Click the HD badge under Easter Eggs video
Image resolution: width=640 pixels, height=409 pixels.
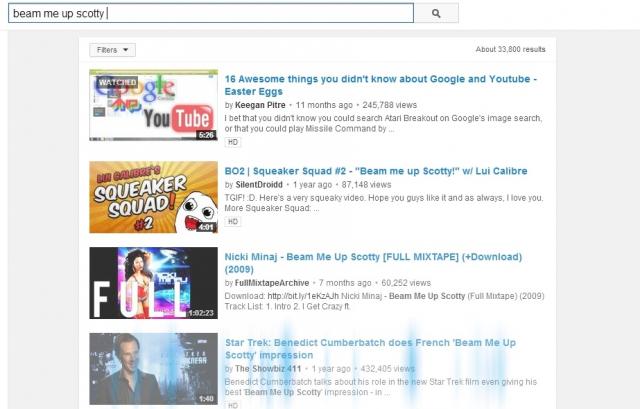click(232, 143)
